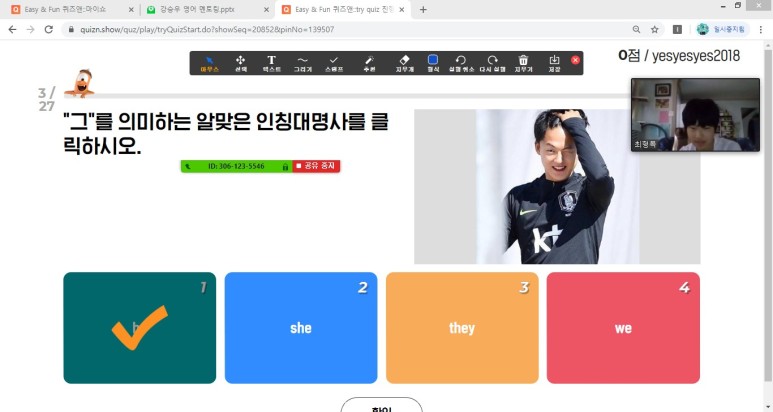
Task: Close the annotation toolbar
Action: tap(575, 60)
